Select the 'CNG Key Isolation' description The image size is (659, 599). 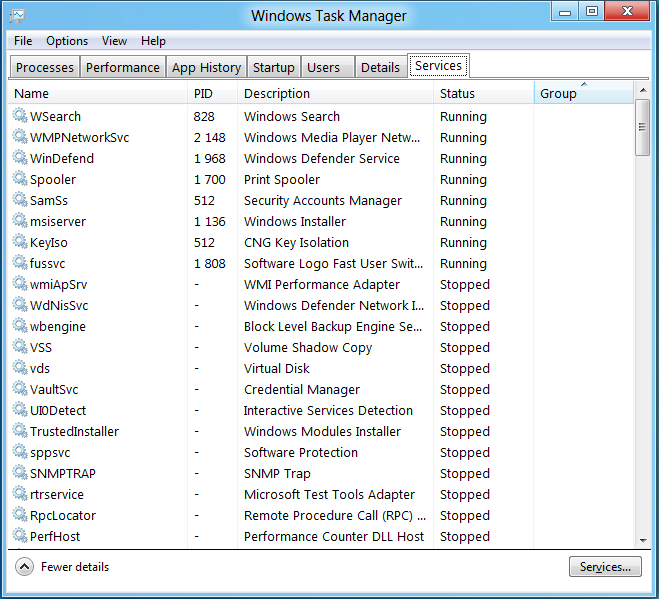click(x=296, y=243)
